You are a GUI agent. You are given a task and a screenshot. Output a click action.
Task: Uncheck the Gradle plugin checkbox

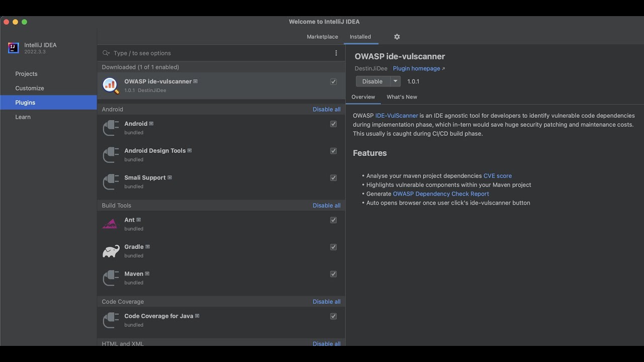tap(333, 247)
